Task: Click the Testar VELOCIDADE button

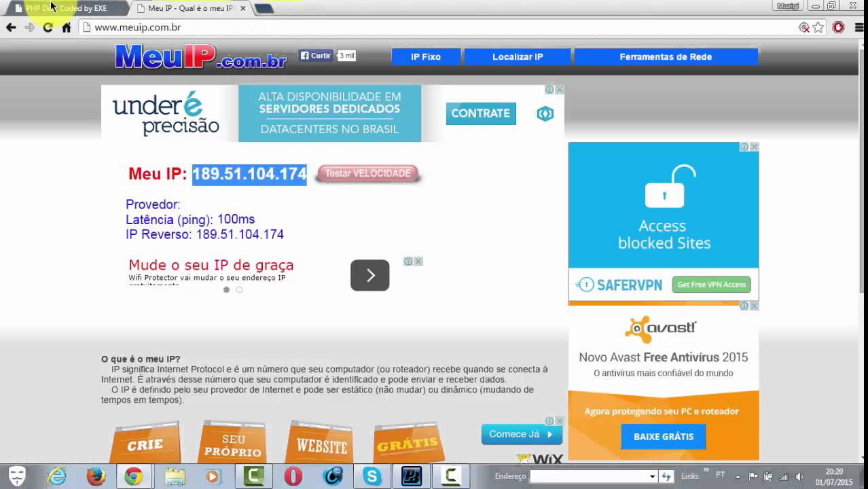Action: click(367, 174)
